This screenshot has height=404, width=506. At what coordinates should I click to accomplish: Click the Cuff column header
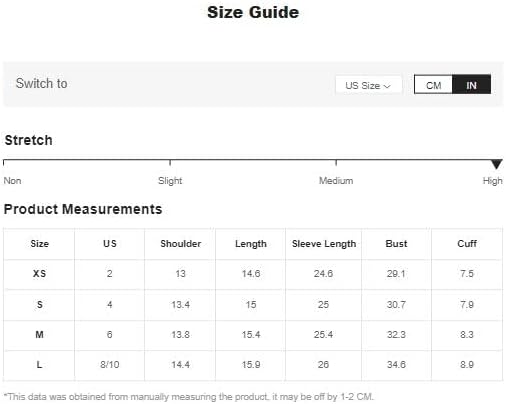pos(467,244)
